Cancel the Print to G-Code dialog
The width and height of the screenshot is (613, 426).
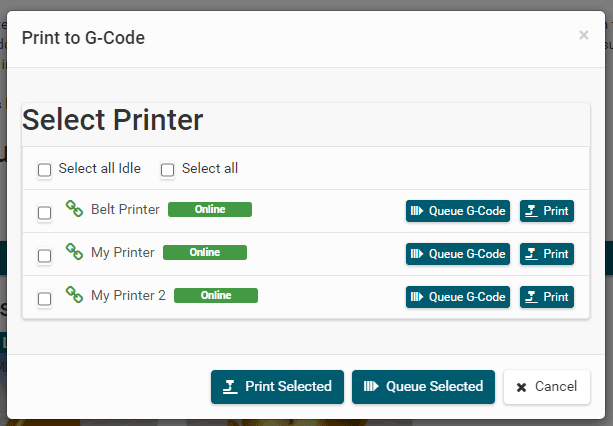click(546, 387)
